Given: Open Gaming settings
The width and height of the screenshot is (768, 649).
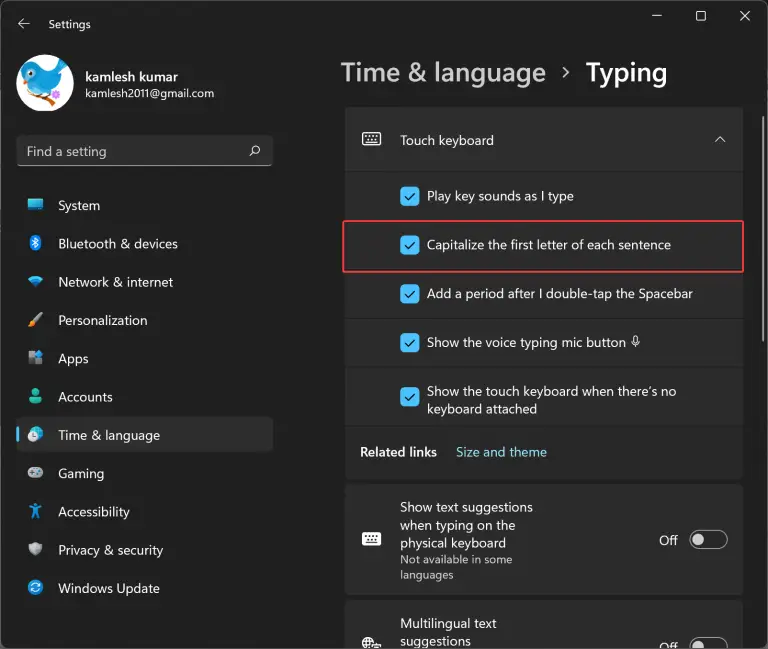Looking at the screenshot, I should (x=144, y=473).
